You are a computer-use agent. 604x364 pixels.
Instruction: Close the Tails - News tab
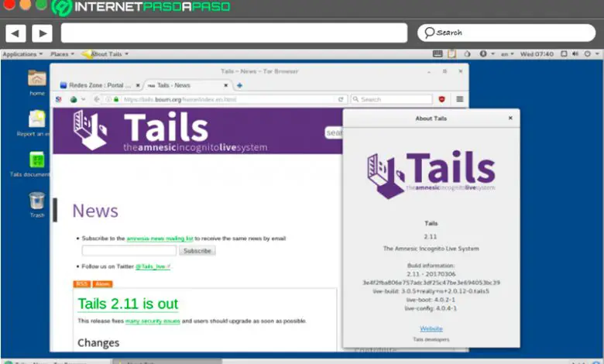[x=226, y=85]
